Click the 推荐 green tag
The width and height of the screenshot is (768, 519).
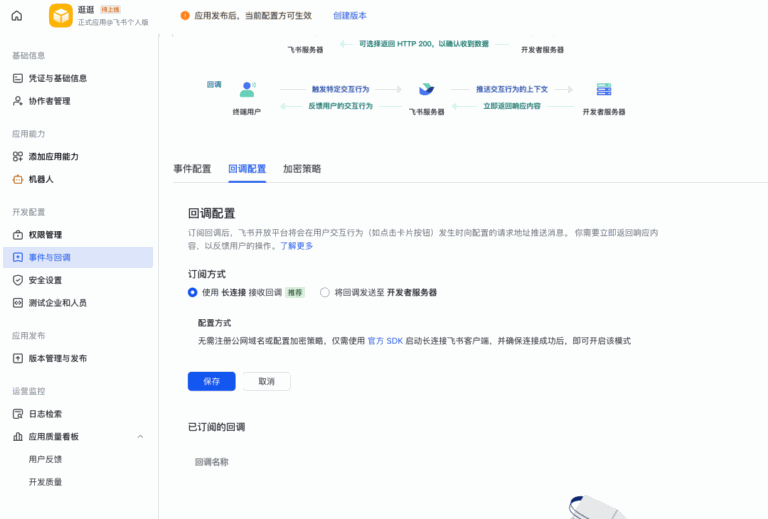pyautogui.click(x=295, y=293)
